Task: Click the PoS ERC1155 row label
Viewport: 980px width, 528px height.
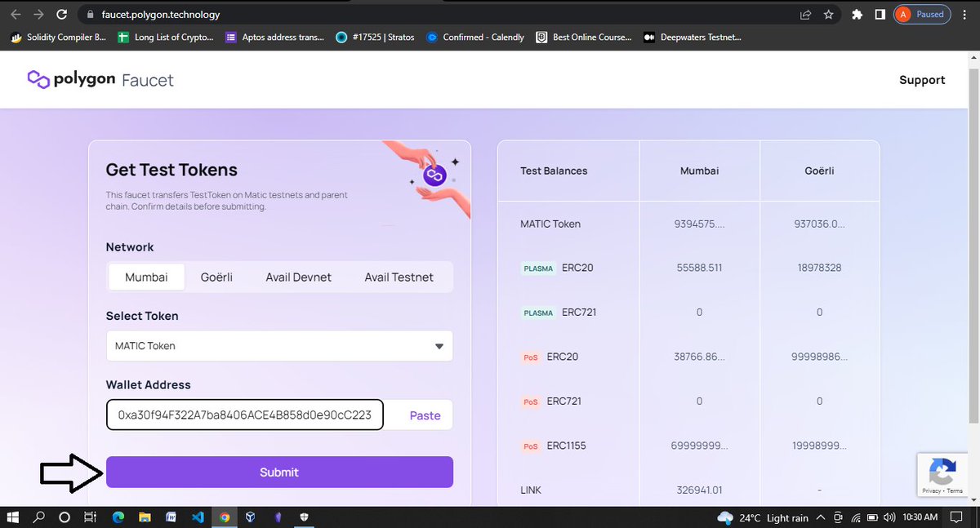Action: (x=555, y=446)
